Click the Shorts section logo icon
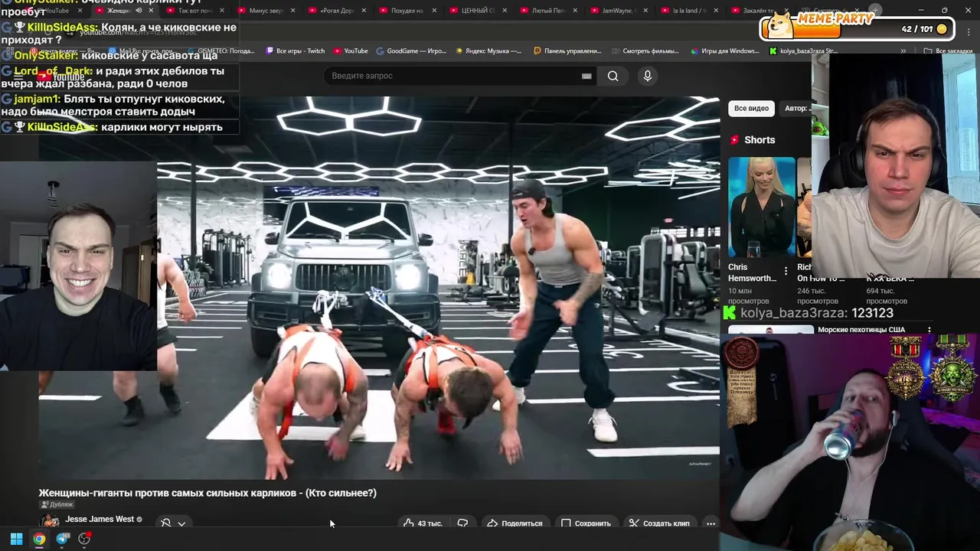This screenshot has width=980, height=551. coord(734,140)
